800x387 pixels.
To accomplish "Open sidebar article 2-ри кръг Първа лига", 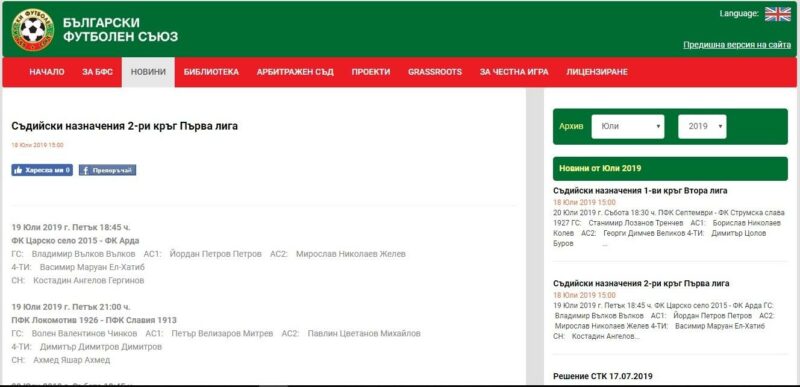I will (x=641, y=283).
